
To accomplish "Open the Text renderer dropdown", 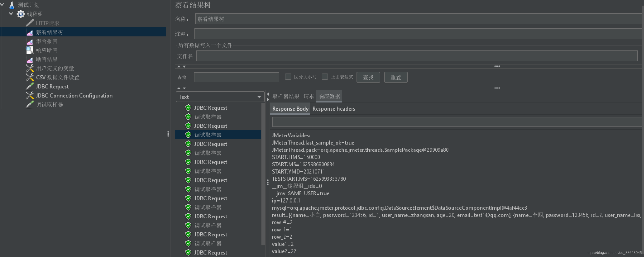I will (220, 97).
